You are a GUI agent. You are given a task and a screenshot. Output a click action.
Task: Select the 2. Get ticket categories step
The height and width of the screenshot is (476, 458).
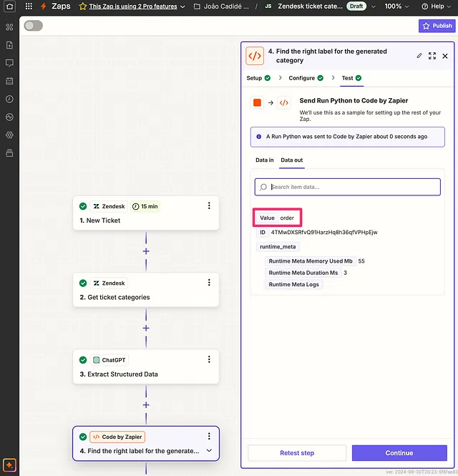click(x=146, y=290)
